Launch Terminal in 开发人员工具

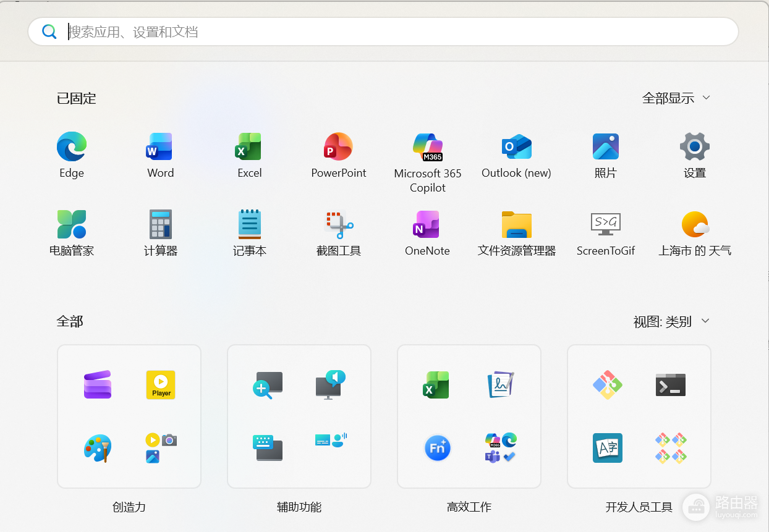coord(671,384)
